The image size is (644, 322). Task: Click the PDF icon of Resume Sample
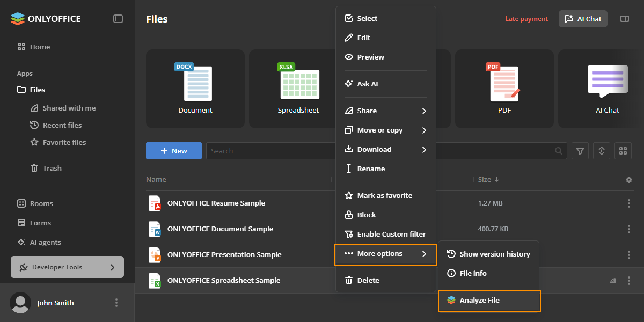pos(155,203)
